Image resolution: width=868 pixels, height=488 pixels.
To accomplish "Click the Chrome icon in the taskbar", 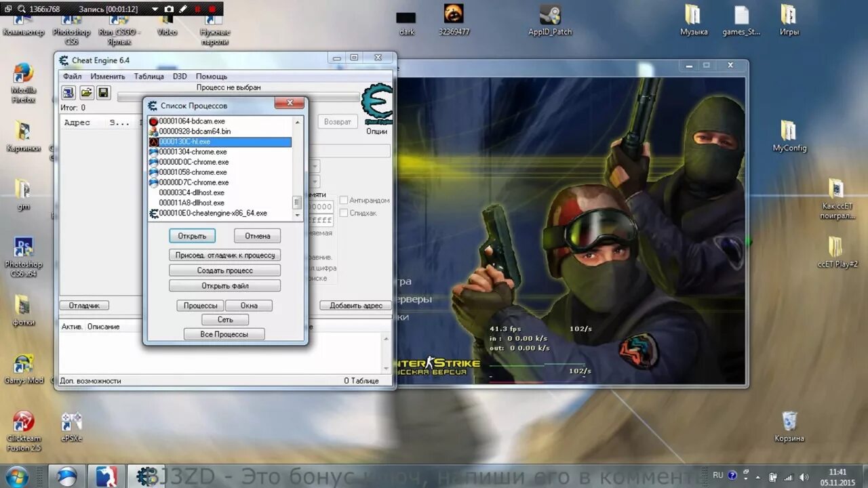I will click(67, 476).
